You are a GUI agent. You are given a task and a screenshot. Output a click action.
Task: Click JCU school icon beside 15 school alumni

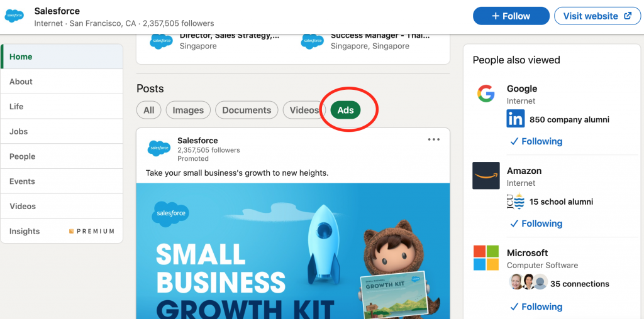click(516, 201)
